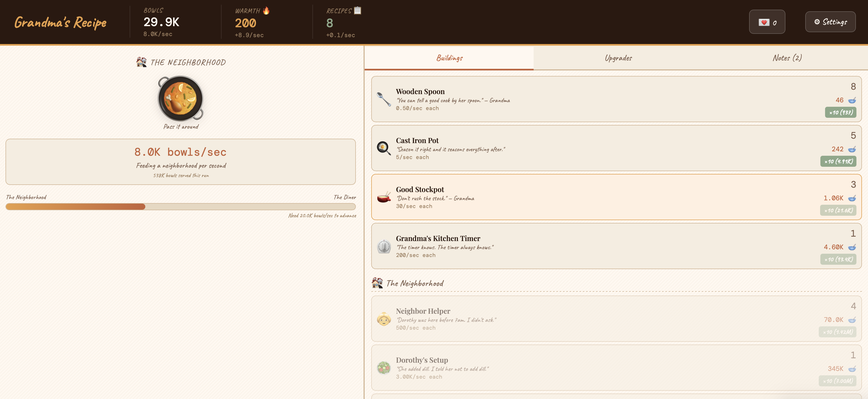868x399 pixels.
Task: Buy ten Dorothy's Setups with ×10 (7.00M)
Action: (838, 381)
